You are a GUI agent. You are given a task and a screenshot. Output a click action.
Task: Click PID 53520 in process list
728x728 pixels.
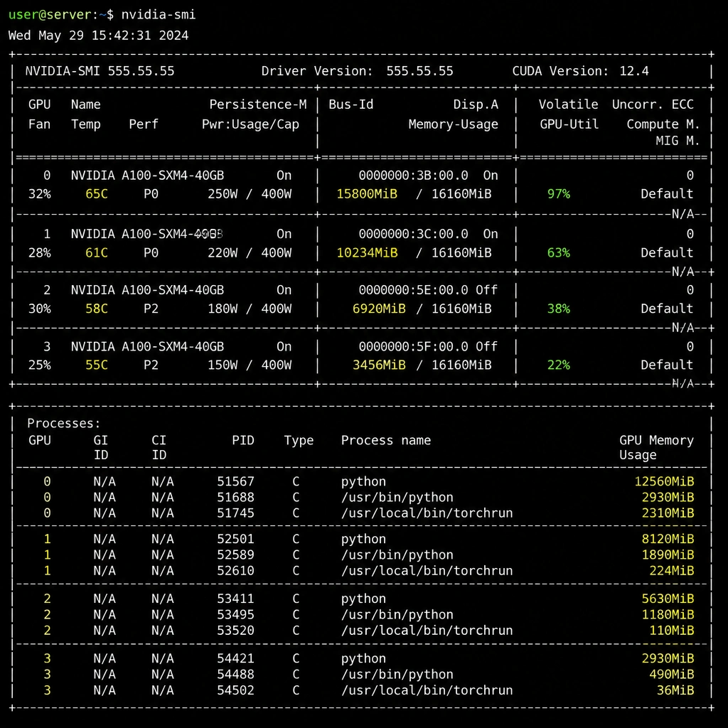pyautogui.click(x=236, y=631)
